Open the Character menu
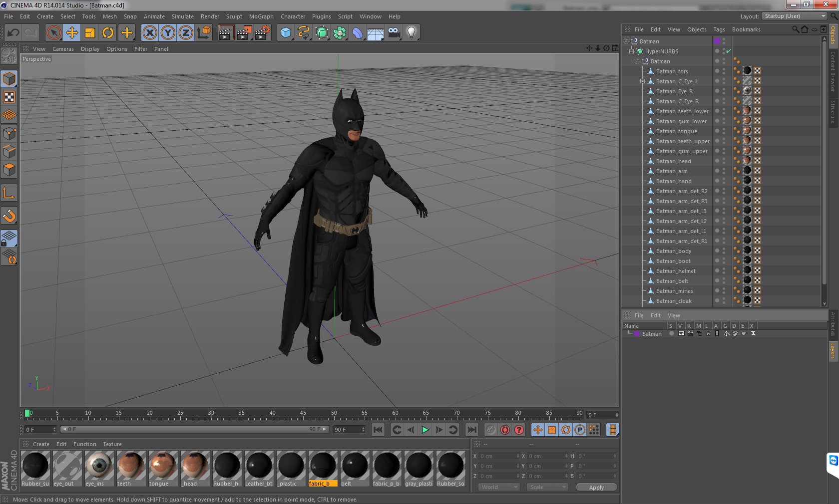This screenshot has width=839, height=504. (x=293, y=16)
